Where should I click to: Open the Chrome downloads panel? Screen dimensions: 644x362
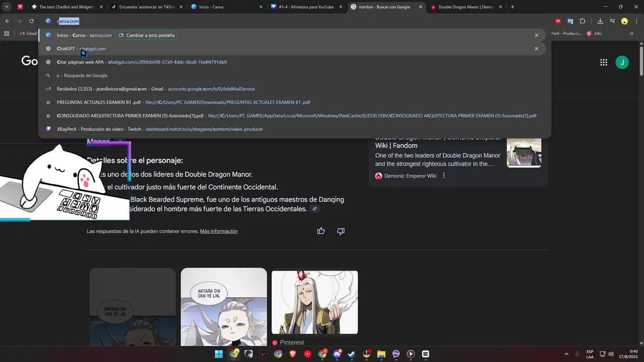pos(600,21)
